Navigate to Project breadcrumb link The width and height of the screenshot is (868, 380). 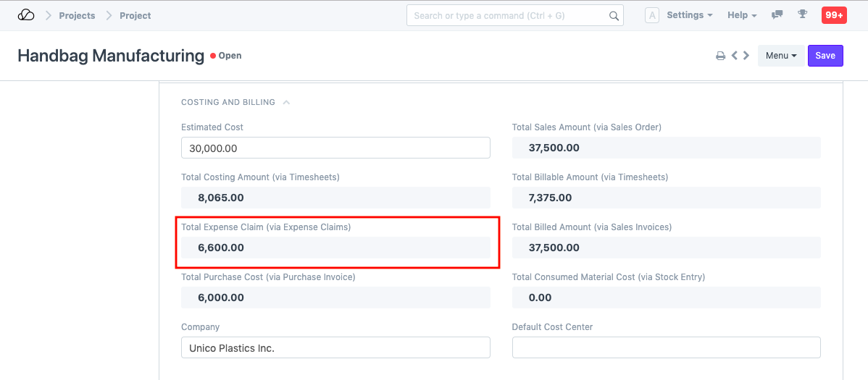(135, 15)
